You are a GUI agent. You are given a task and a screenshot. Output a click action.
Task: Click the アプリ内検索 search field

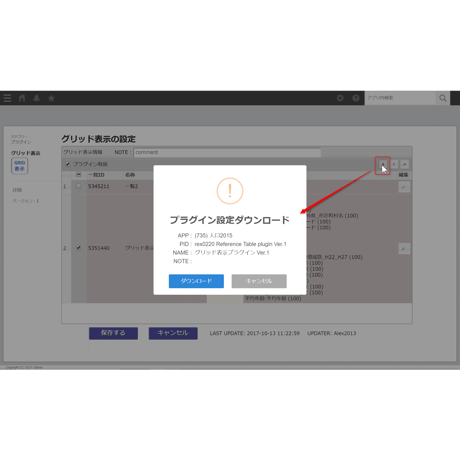click(400, 98)
